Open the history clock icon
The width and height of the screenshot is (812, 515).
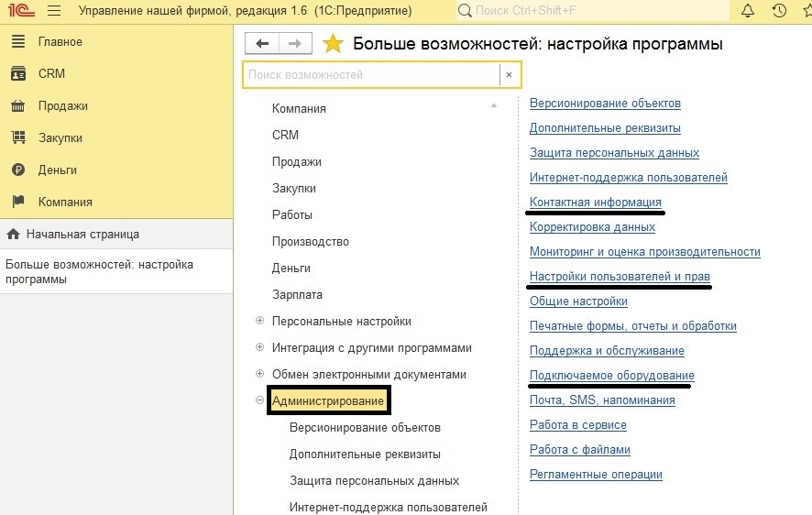coord(779,11)
